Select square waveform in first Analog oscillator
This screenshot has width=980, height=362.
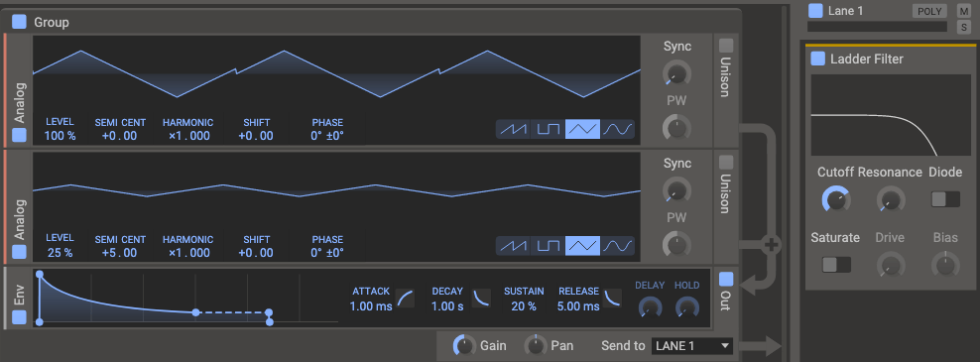point(549,129)
